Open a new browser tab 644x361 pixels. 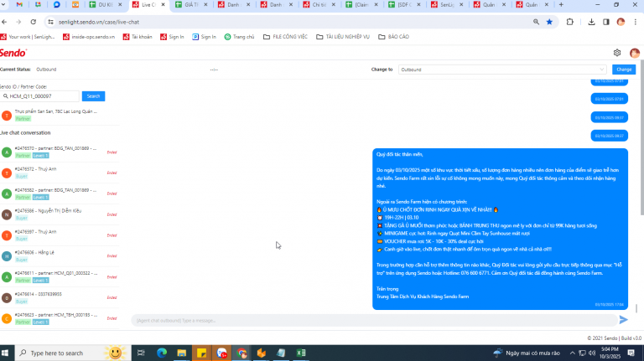pyautogui.click(x=561, y=4)
